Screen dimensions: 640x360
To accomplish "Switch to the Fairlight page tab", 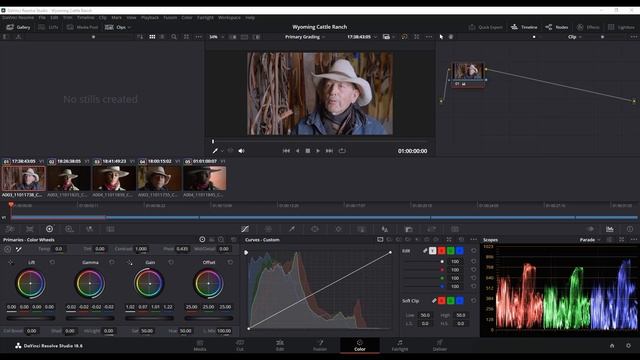I will click(400, 345).
